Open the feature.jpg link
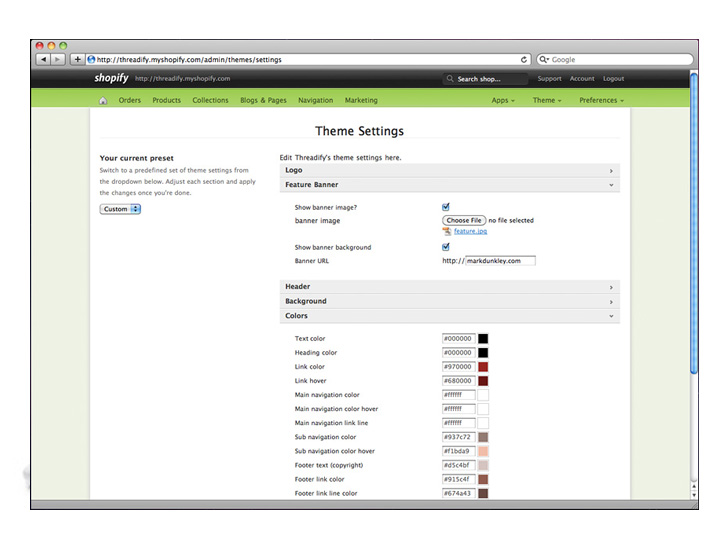 [x=470, y=231]
